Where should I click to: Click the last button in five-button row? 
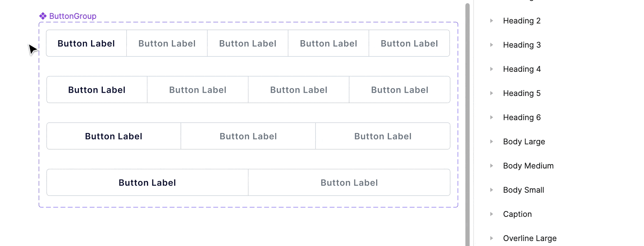pyautogui.click(x=409, y=43)
